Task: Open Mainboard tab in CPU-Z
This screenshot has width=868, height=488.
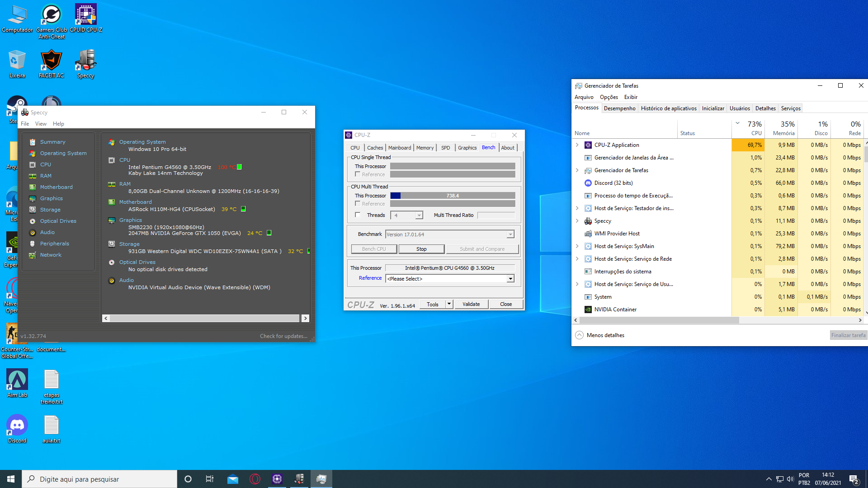Action: [x=400, y=148]
